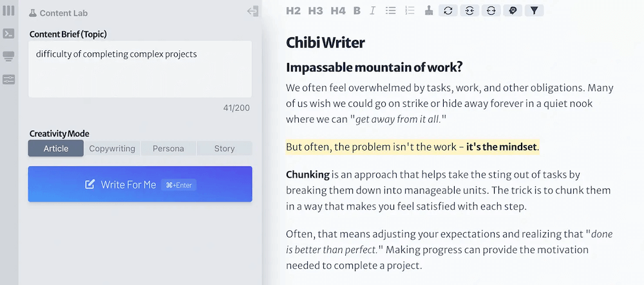
Task: Toggle bold formatting
Action: tap(357, 10)
